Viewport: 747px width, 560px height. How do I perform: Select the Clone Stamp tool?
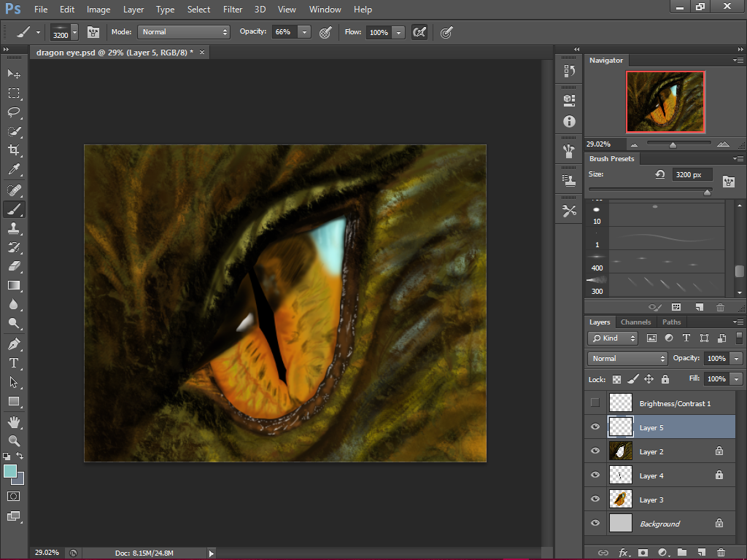[14, 228]
